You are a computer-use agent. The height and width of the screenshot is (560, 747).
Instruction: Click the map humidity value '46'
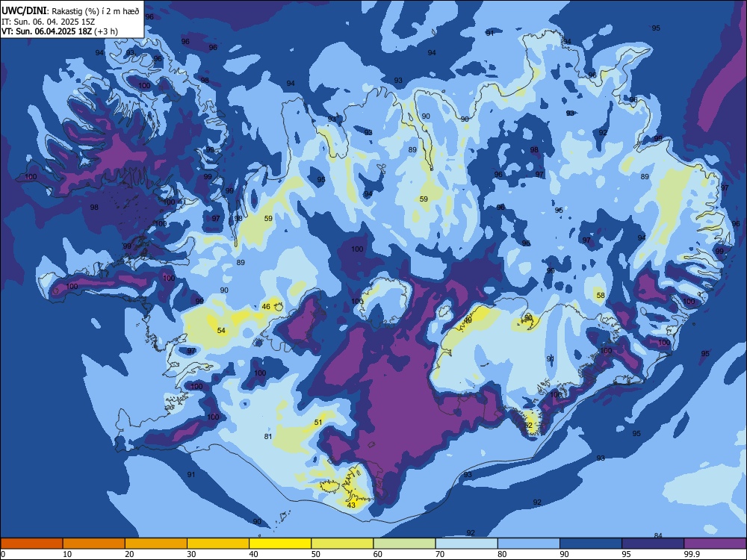(266, 307)
